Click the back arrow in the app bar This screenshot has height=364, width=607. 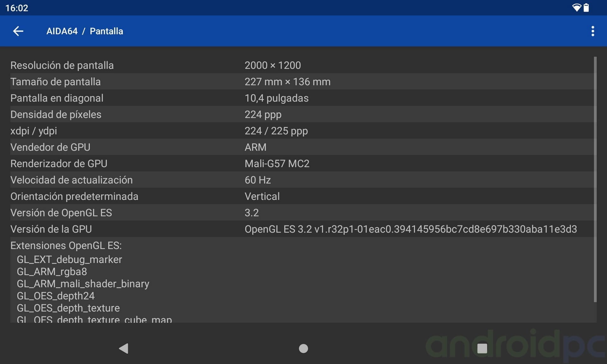click(x=18, y=31)
